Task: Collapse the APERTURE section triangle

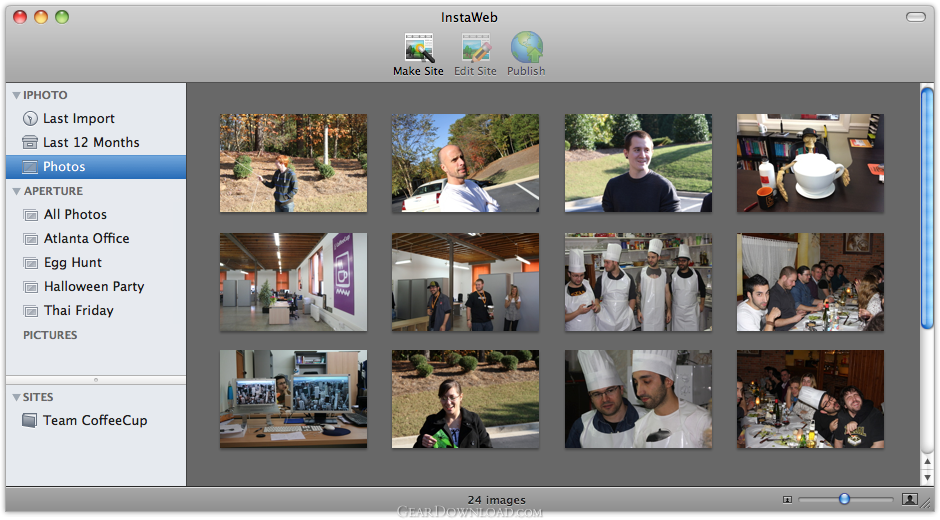Action: point(16,191)
